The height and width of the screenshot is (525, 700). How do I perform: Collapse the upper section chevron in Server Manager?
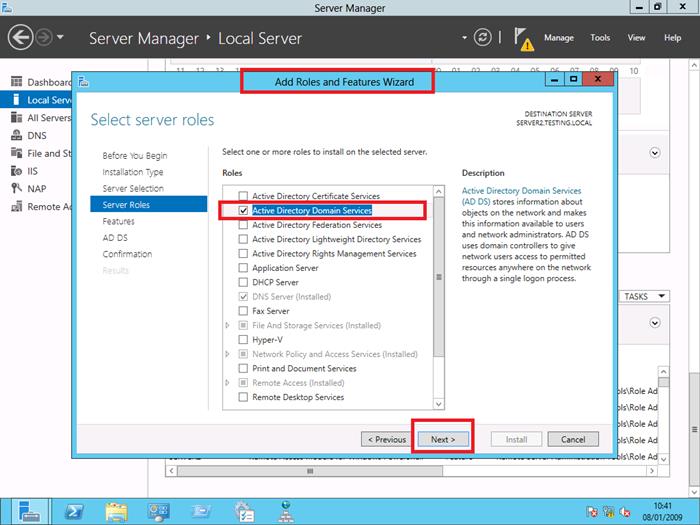pos(654,153)
